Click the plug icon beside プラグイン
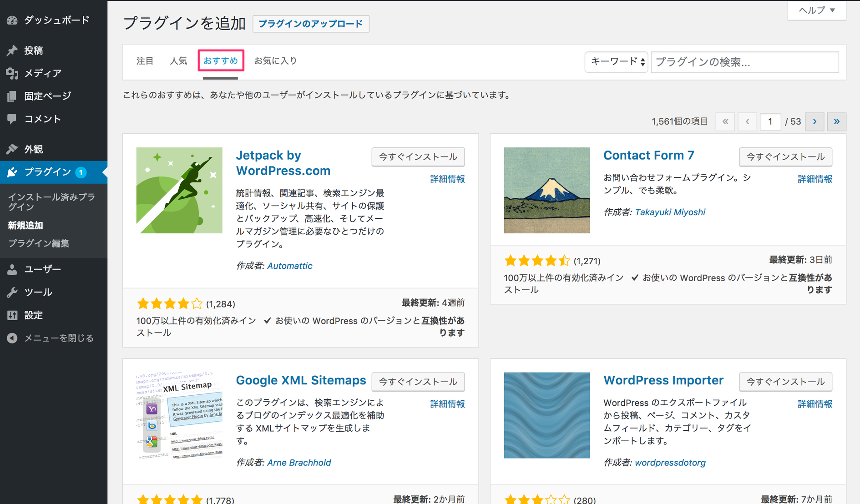This screenshot has width=860, height=504. 12,172
